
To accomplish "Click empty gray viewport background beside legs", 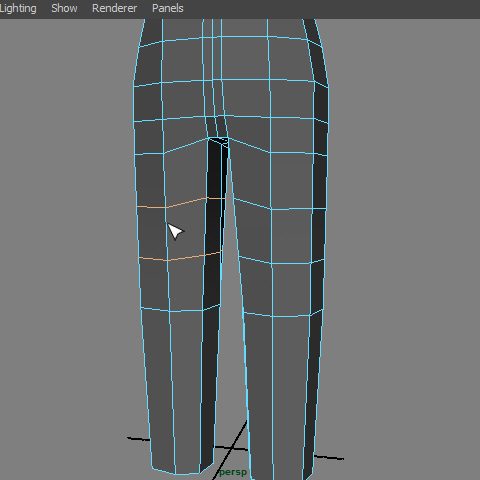I will pyautogui.click(x=400, y=233).
